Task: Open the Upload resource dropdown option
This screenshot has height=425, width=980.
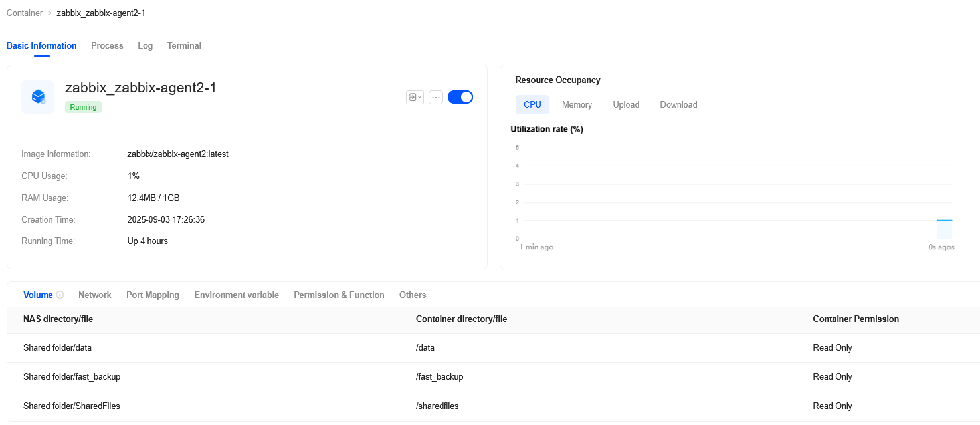Action: [x=625, y=104]
